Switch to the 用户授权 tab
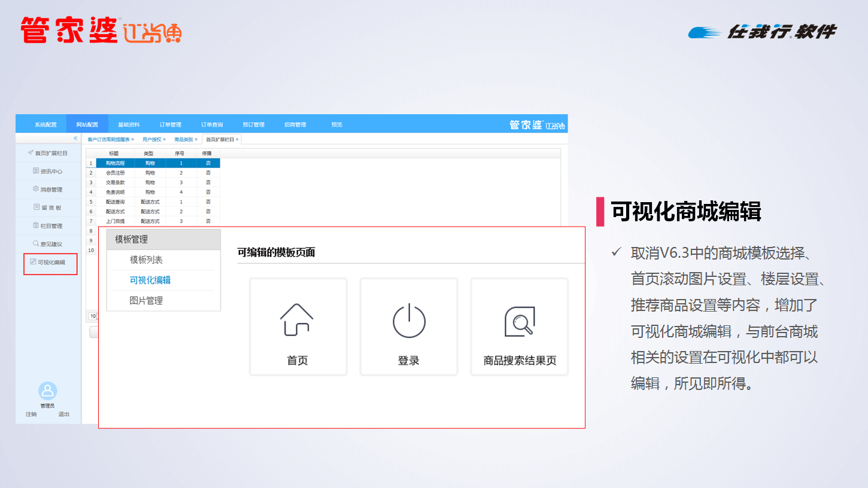The height and width of the screenshot is (488, 868). pos(151,139)
